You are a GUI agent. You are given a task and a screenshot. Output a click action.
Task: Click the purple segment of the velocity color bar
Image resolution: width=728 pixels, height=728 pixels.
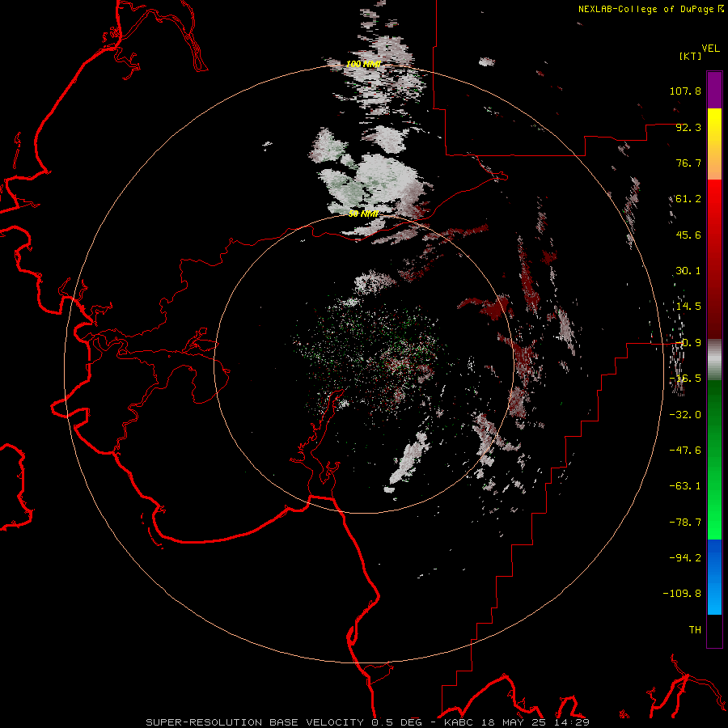[x=714, y=90]
